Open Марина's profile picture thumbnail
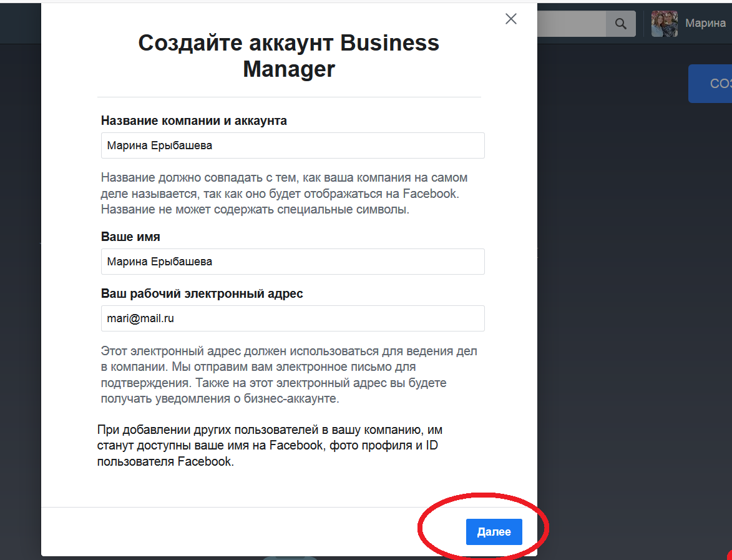 click(x=665, y=23)
